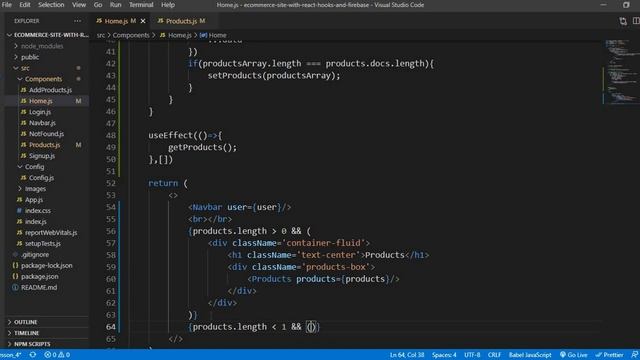The image size is (640, 360).
Task: Change encoding via UTF-8 indicator
Action: (472, 355)
